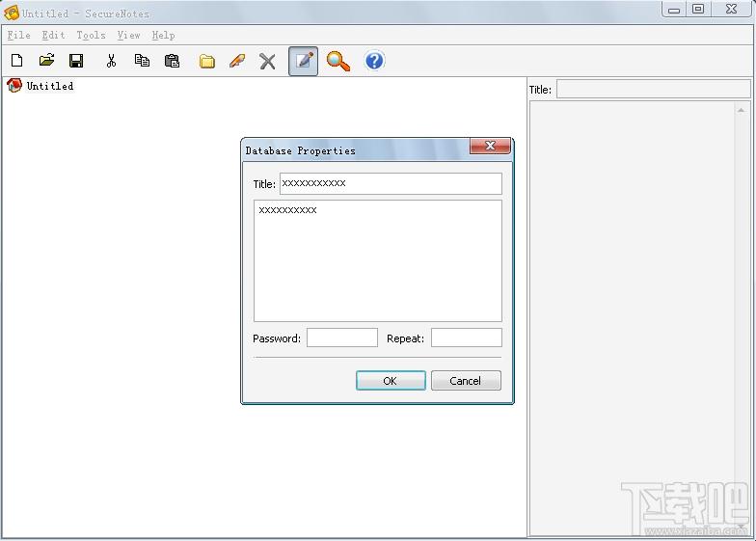
Task: Open the View menu
Action: 129,35
